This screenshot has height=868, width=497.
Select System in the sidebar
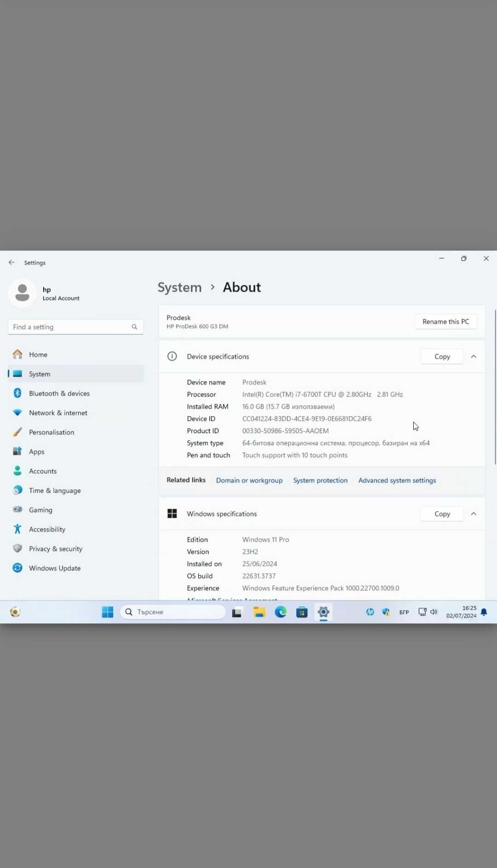tap(76, 374)
